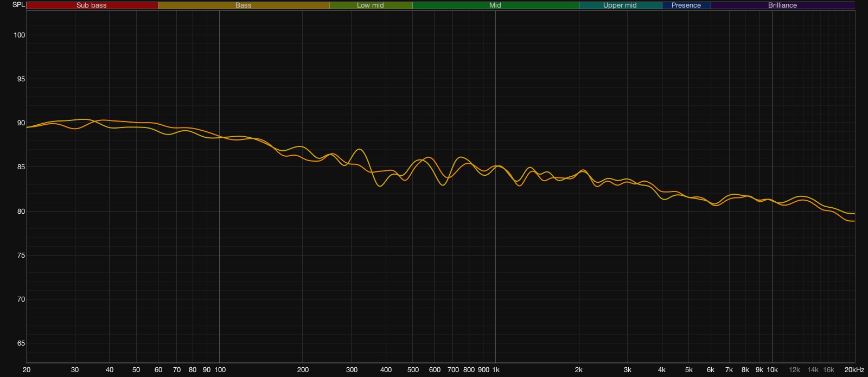Select the Presence band label
The height and width of the screenshot is (377, 868).
point(686,5)
